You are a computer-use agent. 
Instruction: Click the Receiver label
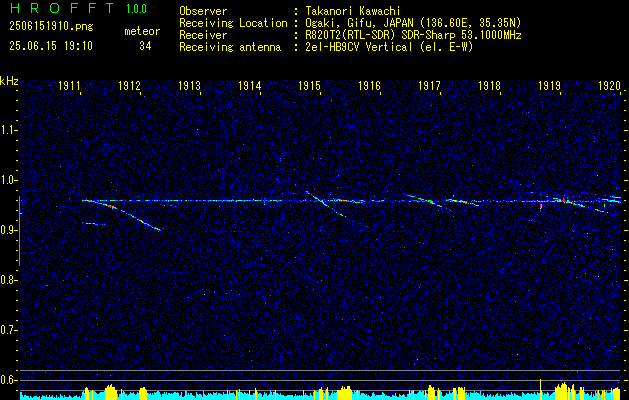pos(203,35)
